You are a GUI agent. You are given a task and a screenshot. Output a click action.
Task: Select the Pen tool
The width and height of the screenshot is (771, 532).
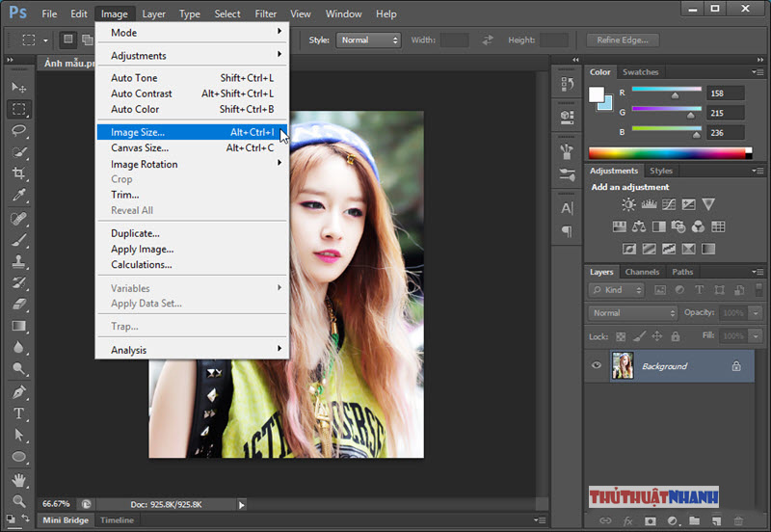pyautogui.click(x=19, y=391)
